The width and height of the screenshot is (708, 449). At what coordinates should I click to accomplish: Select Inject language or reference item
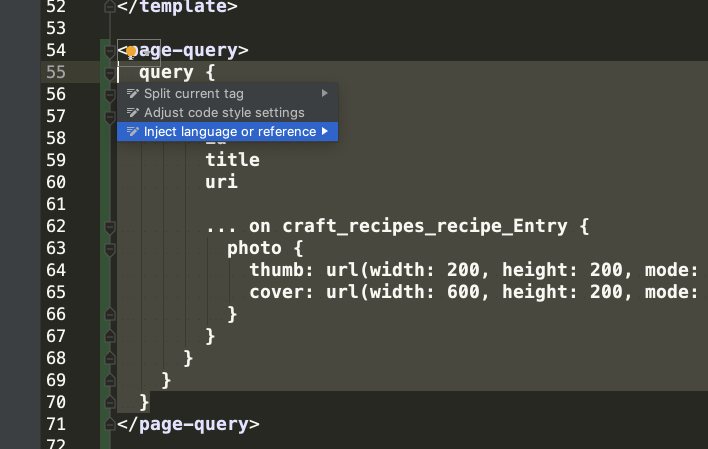pyautogui.click(x=229, y=132)
